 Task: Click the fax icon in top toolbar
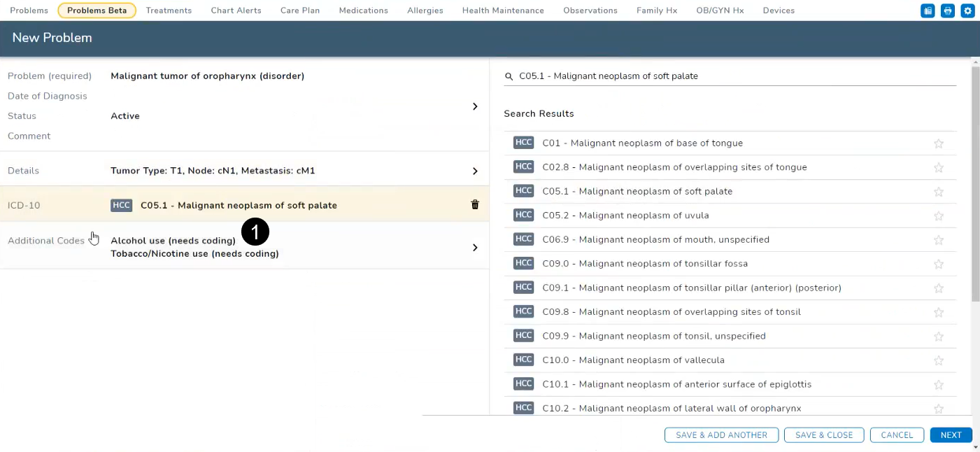[x=928, y=10]
